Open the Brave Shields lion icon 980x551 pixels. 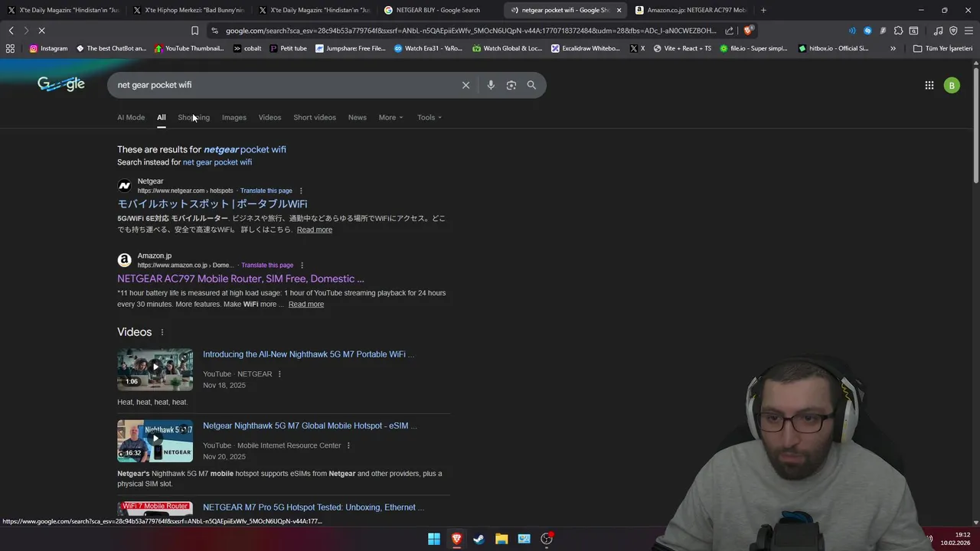tap(748, 31)
